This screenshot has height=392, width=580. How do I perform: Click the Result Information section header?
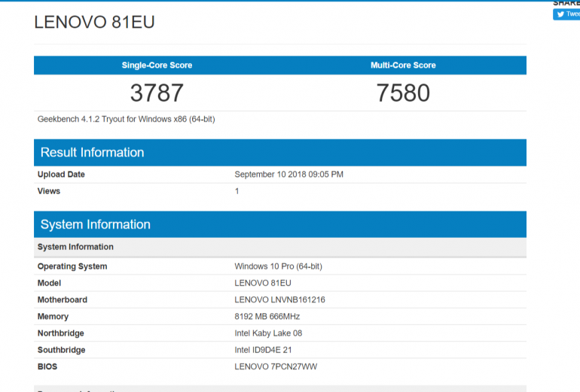92,153
